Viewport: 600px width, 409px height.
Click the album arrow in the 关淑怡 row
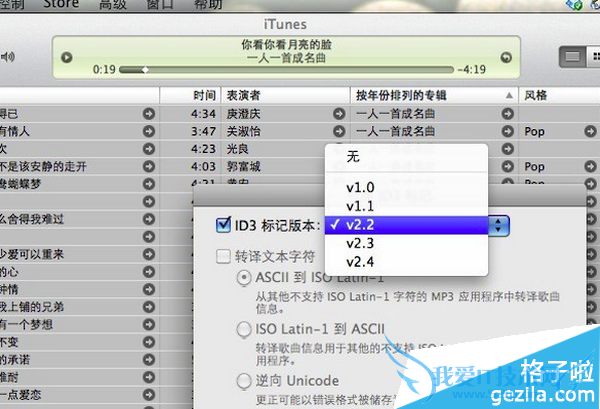click(x=507, y=131)
